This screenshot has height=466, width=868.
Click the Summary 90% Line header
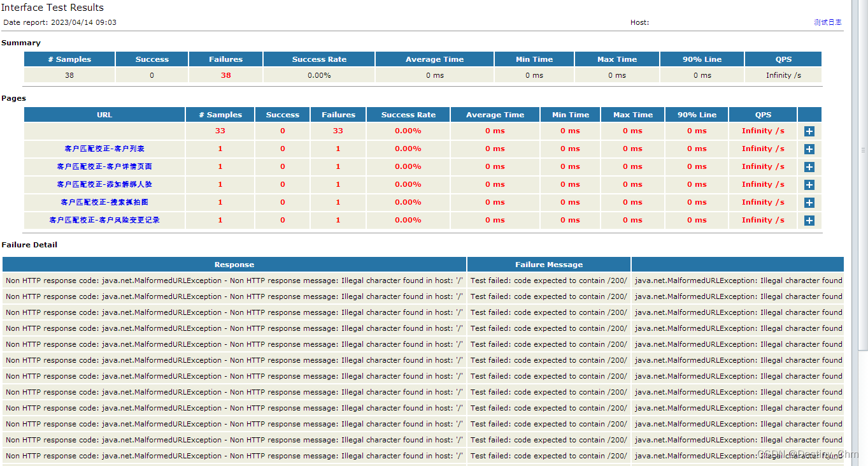(702, 59)
